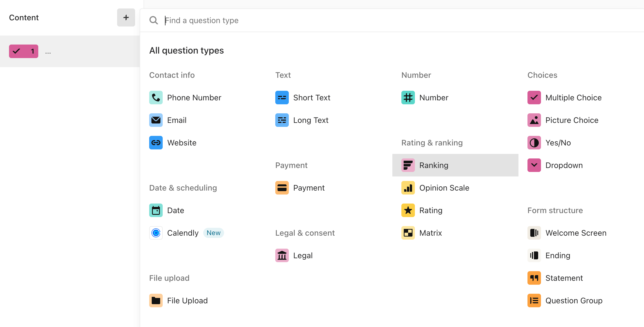Pick the Number option label
Screen dimensions: 644x327
click(434, 98)
